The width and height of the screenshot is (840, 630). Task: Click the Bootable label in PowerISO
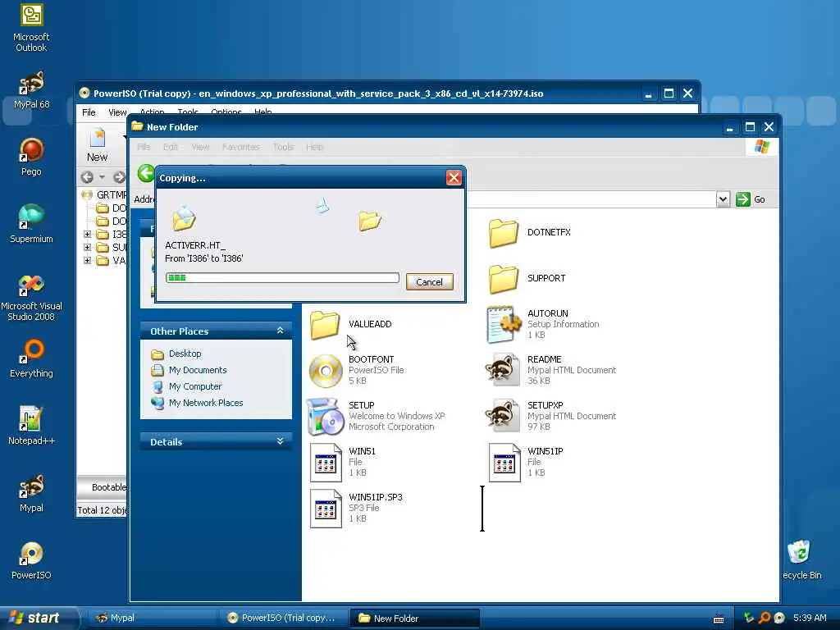(x=109, y=487)
